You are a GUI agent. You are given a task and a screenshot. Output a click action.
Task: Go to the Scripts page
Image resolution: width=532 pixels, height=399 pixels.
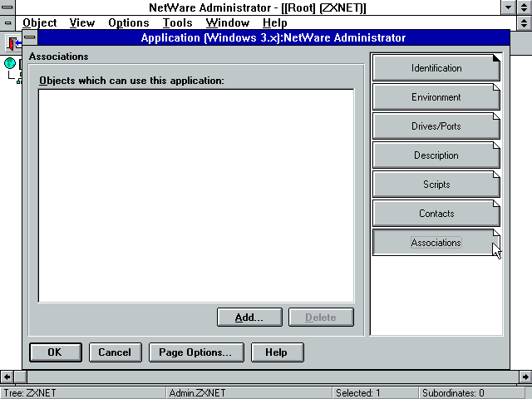point(436,185)
